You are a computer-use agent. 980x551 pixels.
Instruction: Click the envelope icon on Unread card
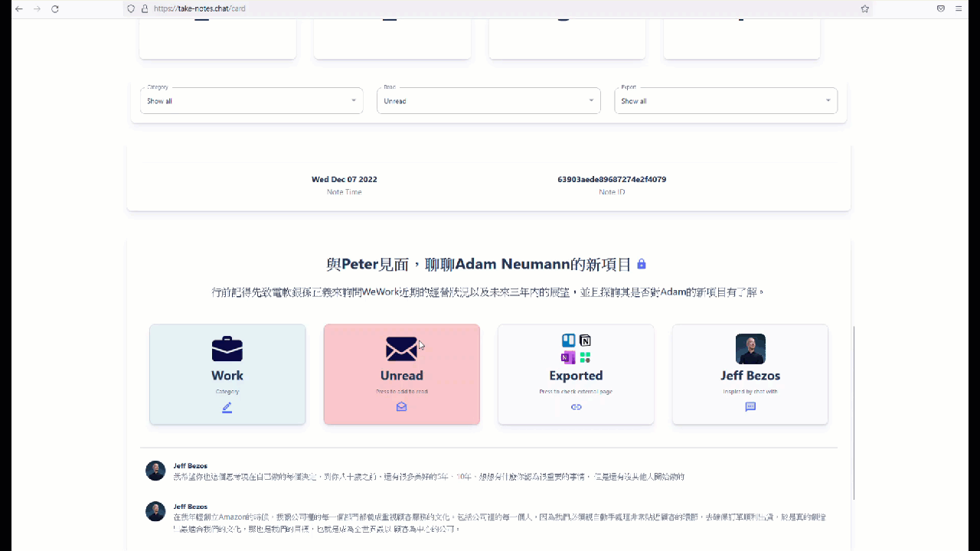(401, 349)
